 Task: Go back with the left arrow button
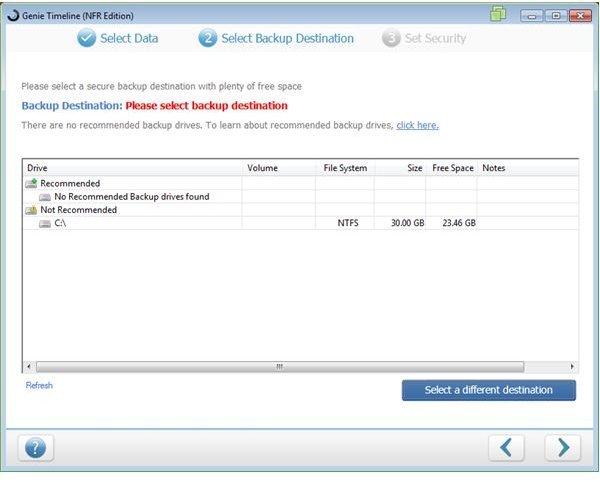click(506, 448)
